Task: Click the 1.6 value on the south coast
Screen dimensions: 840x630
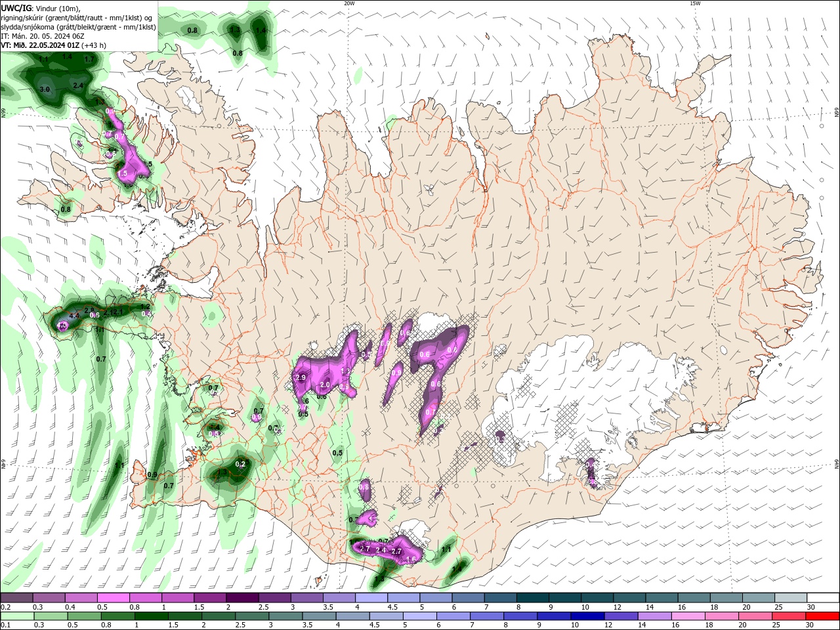Action: [x=411, y=559]
